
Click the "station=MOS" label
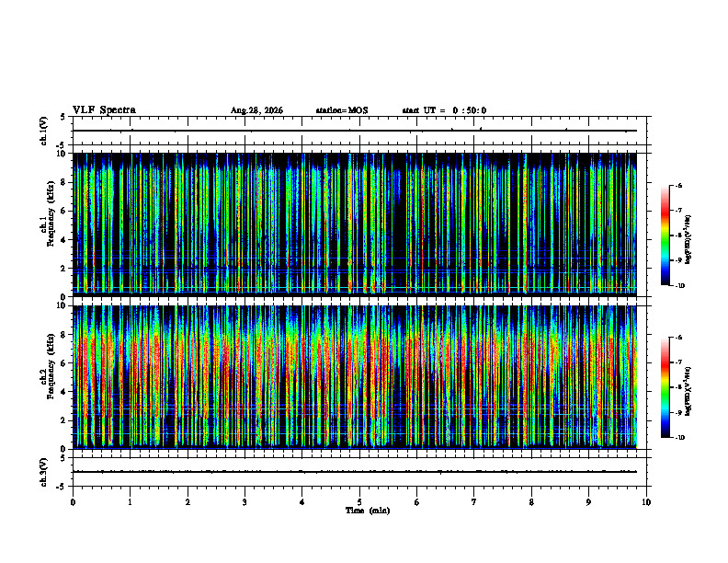point(342,110)
